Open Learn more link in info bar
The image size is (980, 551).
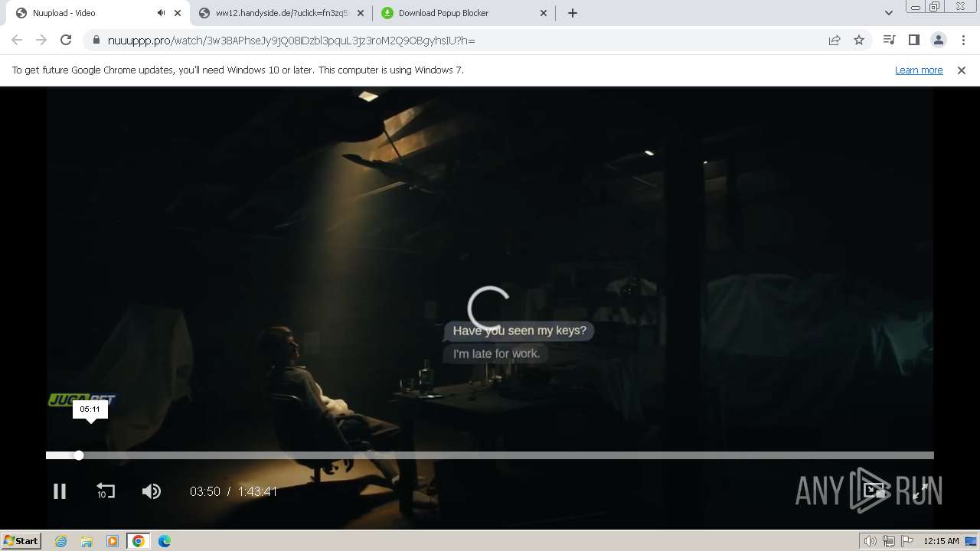pyautogui.click(x=919, y=70)
